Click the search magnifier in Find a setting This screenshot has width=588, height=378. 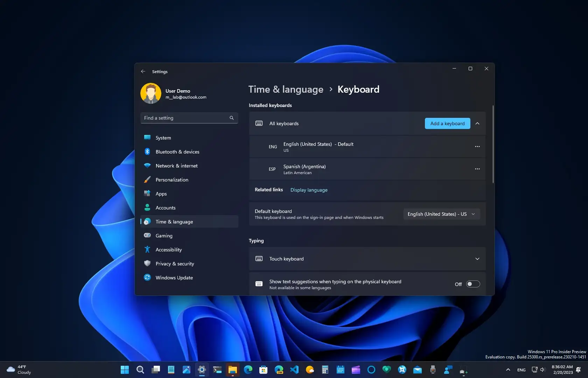pyautogui.click(x=231, y=118)
